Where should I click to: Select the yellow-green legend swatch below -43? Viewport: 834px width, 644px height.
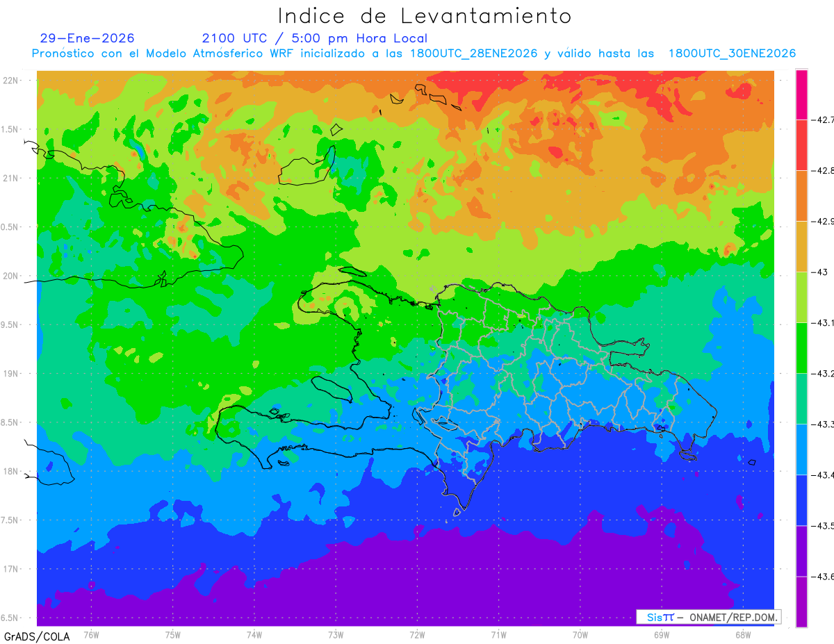801,297
